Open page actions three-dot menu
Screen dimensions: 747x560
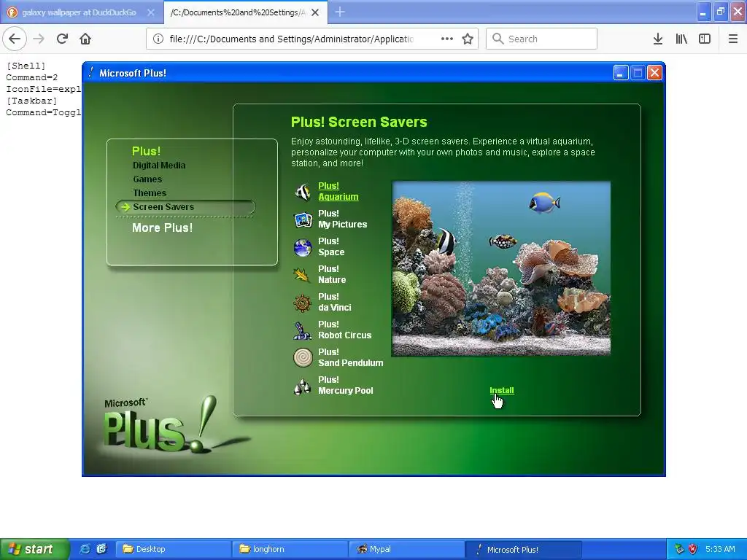tap(447, 39)
